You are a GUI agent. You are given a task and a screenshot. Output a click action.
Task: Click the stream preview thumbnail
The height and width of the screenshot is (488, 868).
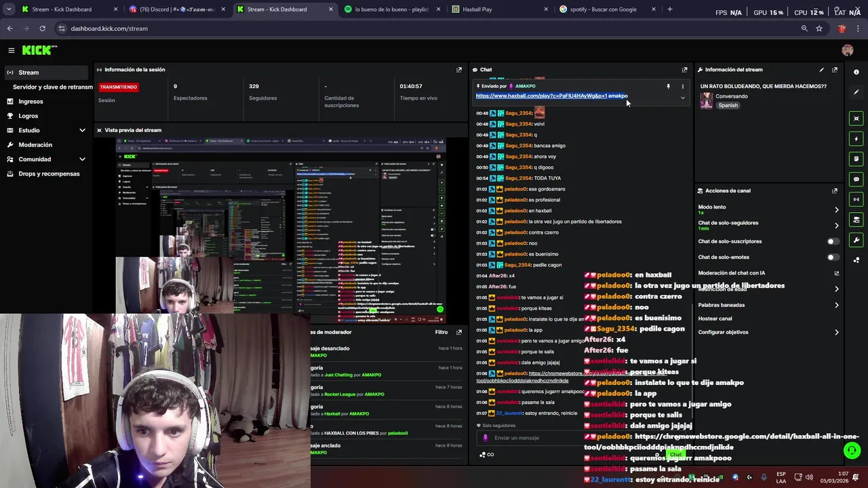click(281, 230)
